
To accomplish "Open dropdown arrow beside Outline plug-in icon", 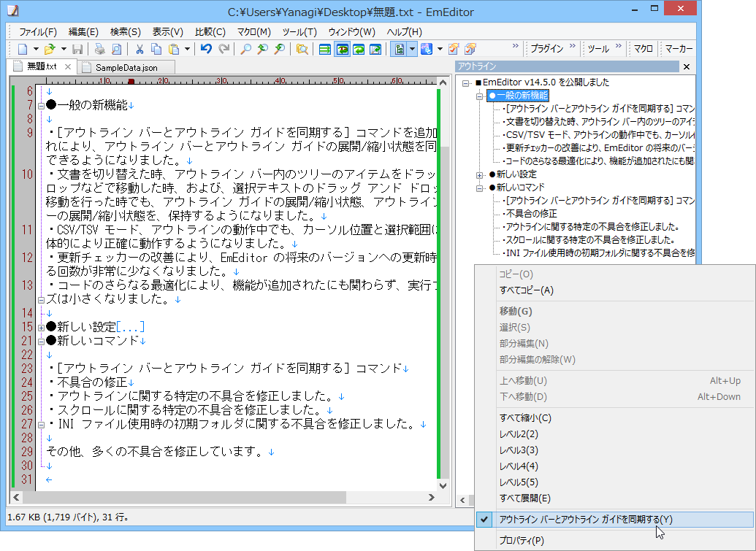I will tap(412, 49).
